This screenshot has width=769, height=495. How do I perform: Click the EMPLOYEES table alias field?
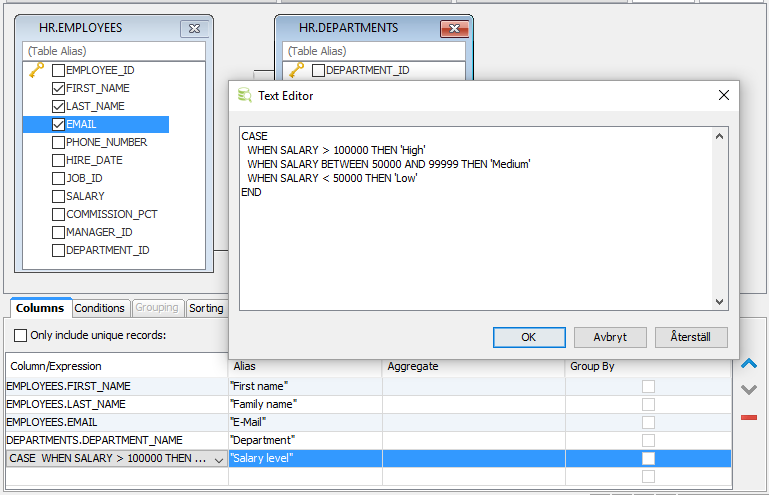[115, 51]
